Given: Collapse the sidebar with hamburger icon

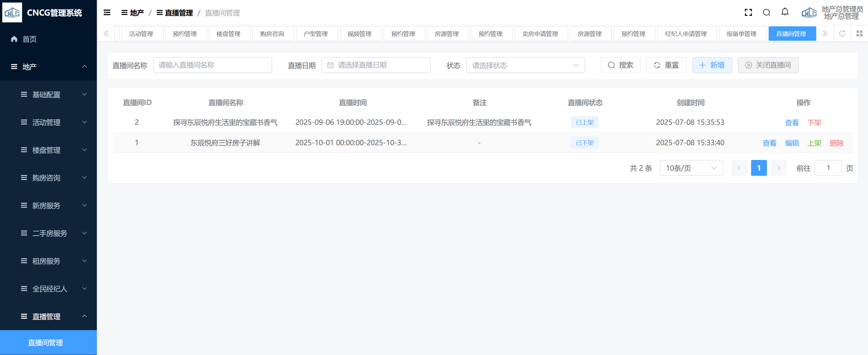Looking at the screenshot, I should tap(107, 13).
